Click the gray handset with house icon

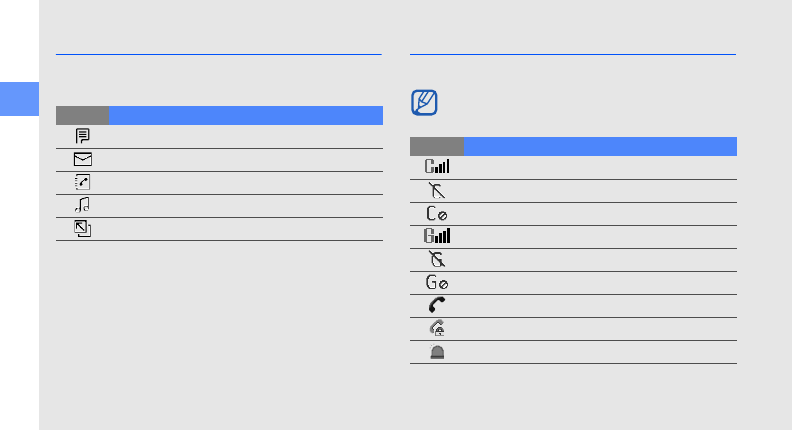pos(437,328)
